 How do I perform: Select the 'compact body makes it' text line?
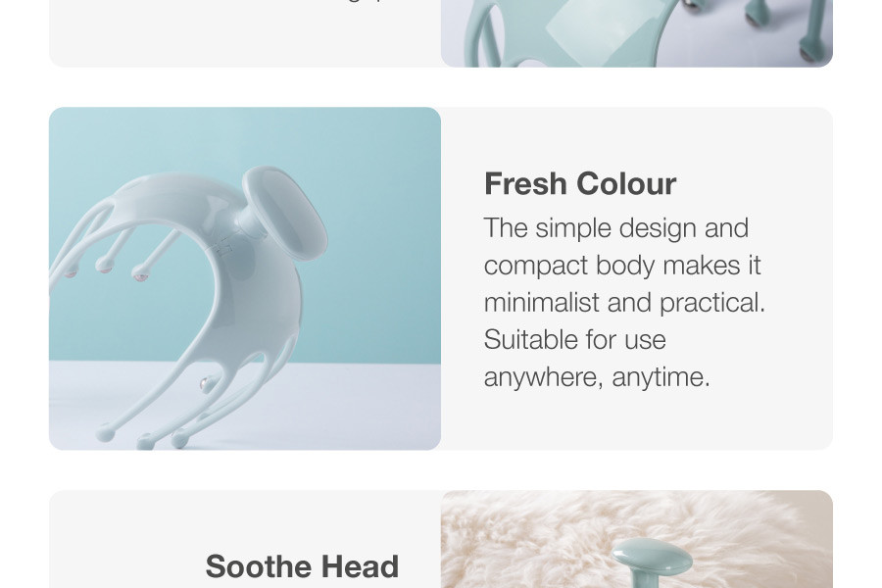tap(622, 265)
